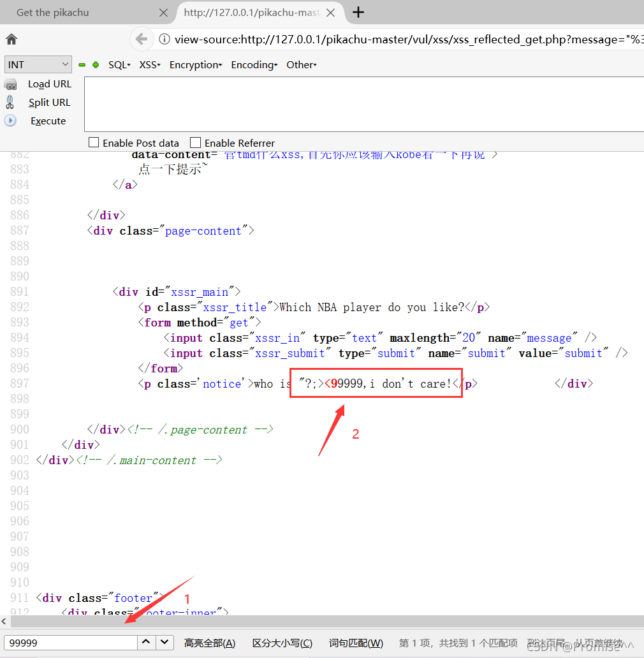Click the browser home icon
The height and width of the screenshot is (658, 644).
point(11,39)
